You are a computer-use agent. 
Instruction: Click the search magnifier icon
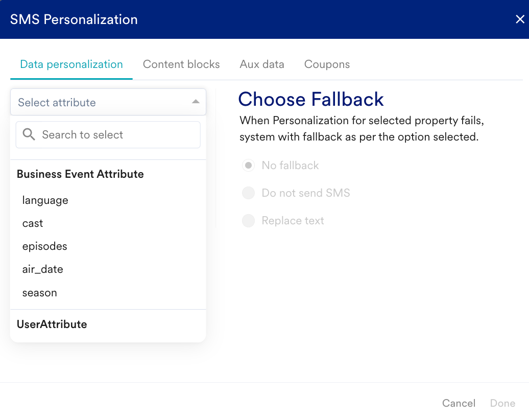pos(29,135)
